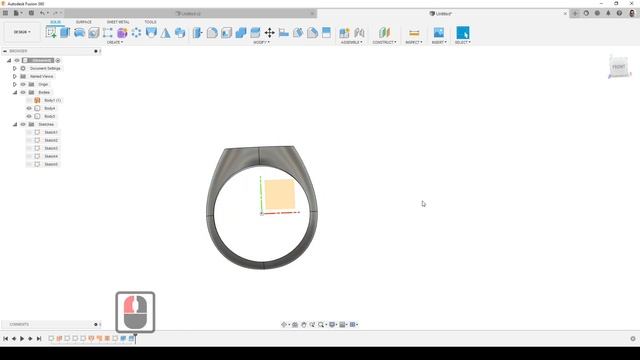The image size is (640, 360).
Task: Select Sketch3 in the browser
Action: (x=51, y=148)
